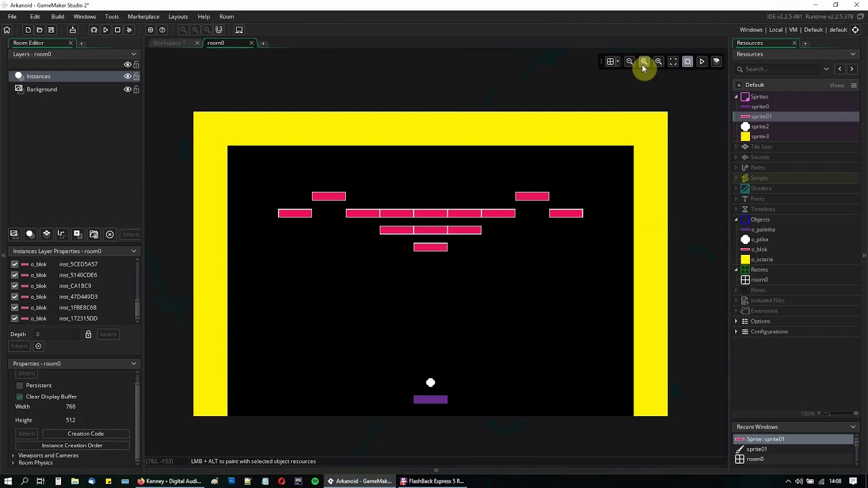Play room animation in editor toolbar
Viewport: 868px width, 488px height.
[x=702, y=62]
